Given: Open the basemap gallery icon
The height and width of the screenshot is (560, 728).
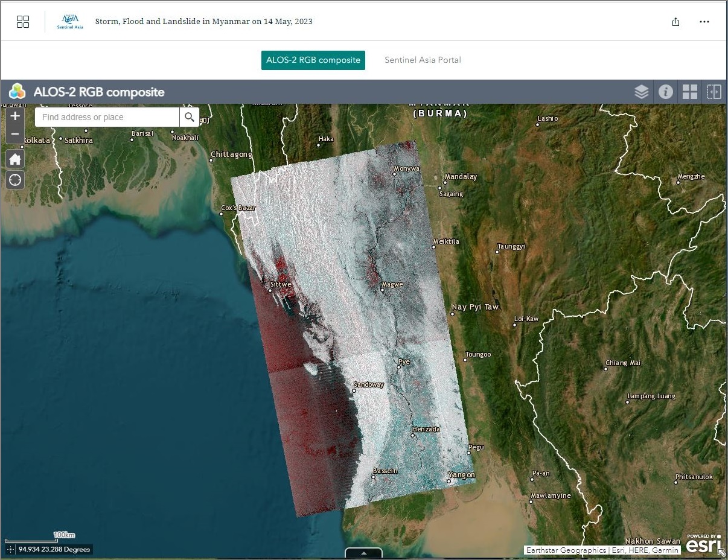Looking at the screenshot, I should (x=689, y=91).
